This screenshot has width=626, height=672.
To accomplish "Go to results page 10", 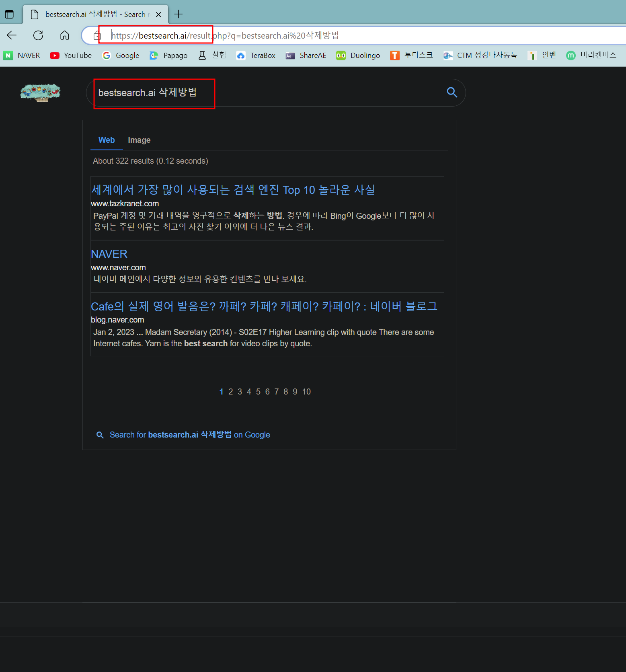I will 306,392.
